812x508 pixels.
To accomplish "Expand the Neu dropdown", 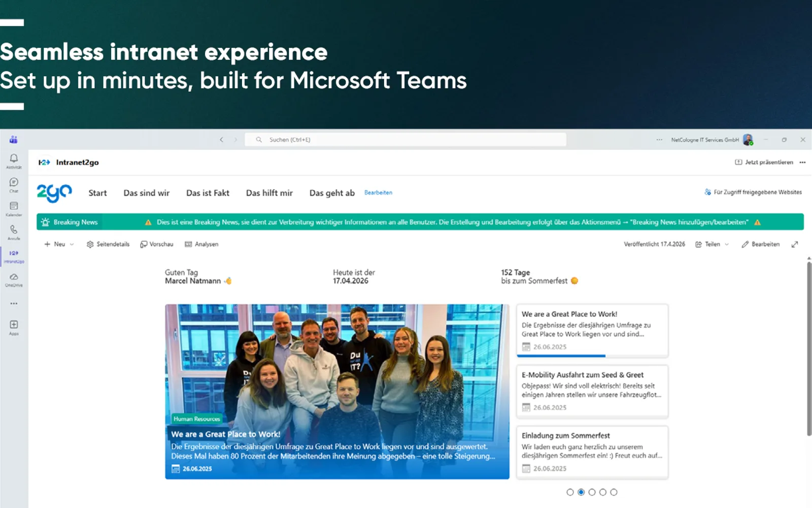I will point(72,244).
